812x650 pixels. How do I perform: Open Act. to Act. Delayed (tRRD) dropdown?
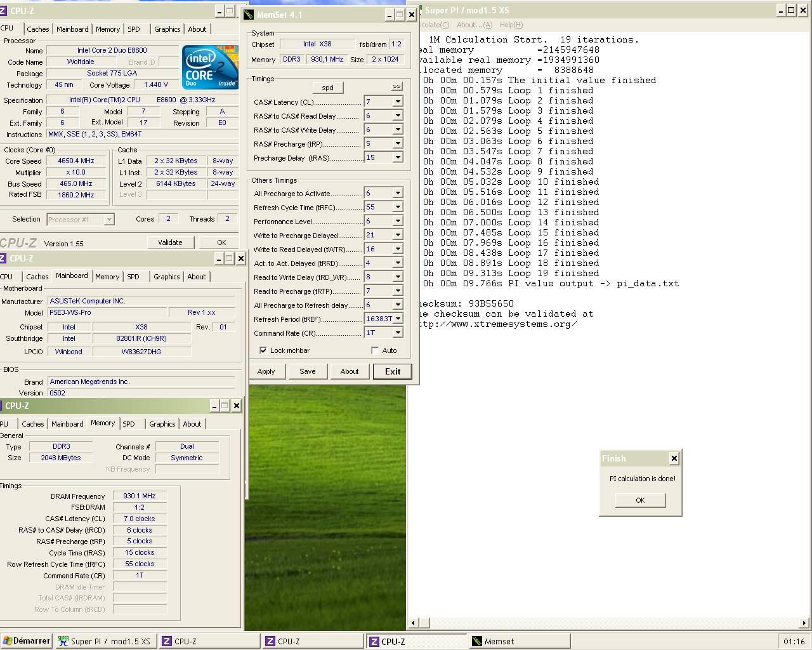398,263
